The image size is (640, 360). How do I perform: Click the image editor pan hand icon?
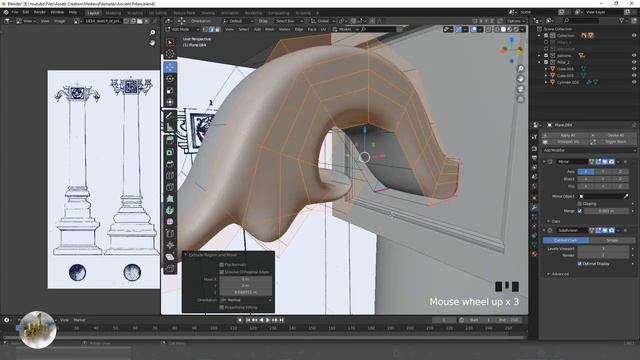click(x=152, y=42)
